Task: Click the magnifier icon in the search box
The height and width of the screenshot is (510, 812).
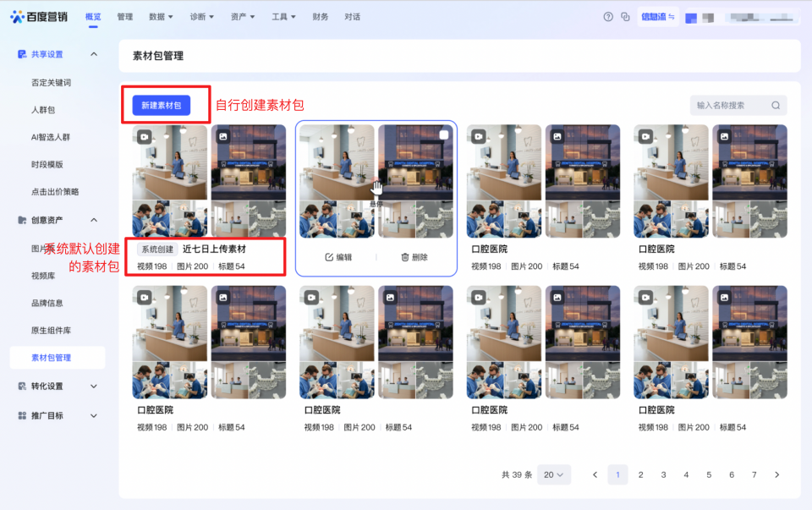Action: click(x=776, y=105)
